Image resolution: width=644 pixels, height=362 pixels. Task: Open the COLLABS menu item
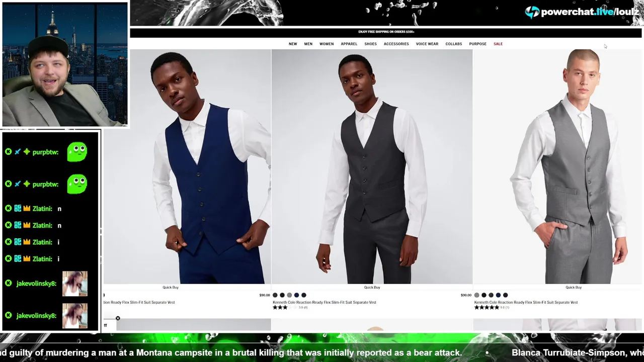pyautogui.click(x=454, y=44)
